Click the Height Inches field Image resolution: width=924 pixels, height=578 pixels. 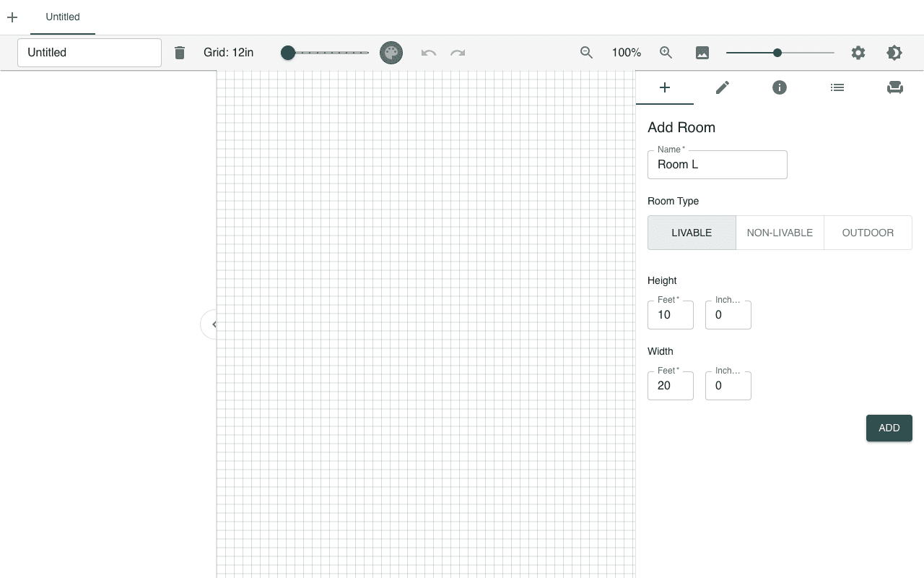click(728, 315)
